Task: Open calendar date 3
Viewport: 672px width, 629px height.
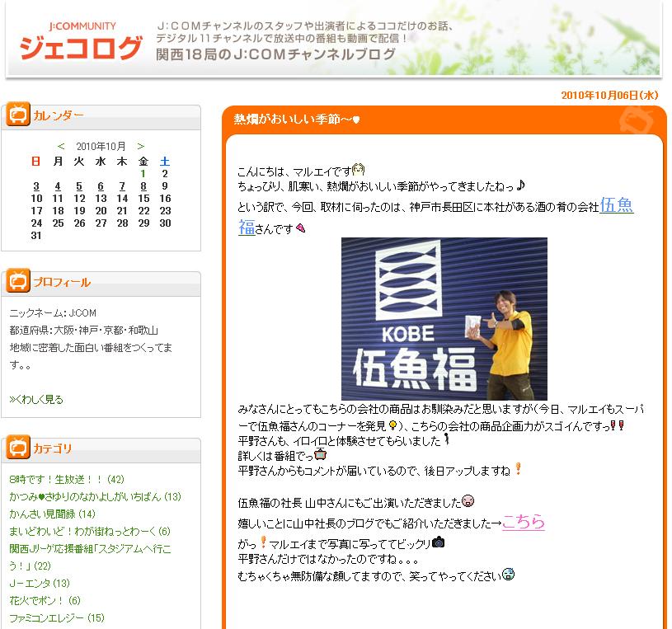Action: 36,186
